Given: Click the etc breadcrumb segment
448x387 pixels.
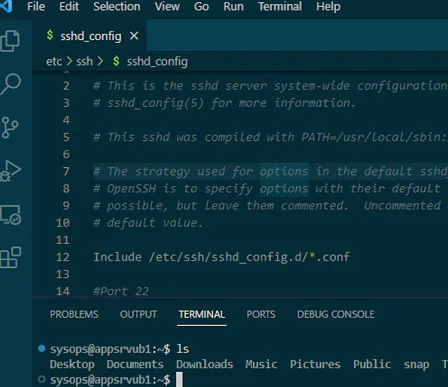Looking at the screenshot, I should click(54, 61).
